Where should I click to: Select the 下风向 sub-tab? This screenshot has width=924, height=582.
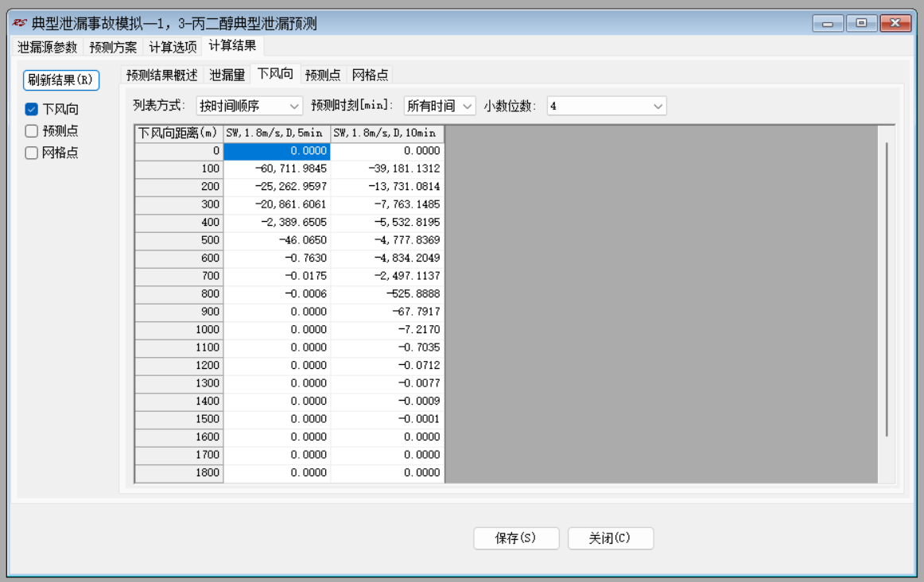(x=275, y=74)
